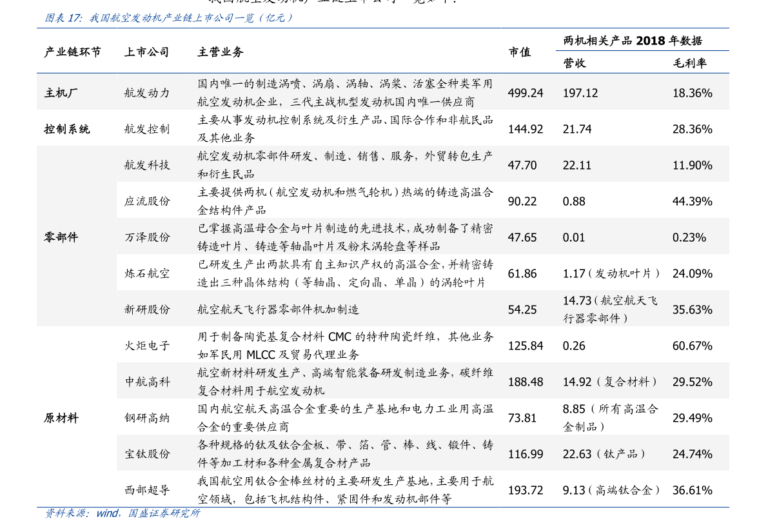Screen dimensions: 768x532
Task: Click the 火炬电子 company entry
Action: (x=149, y=346)
